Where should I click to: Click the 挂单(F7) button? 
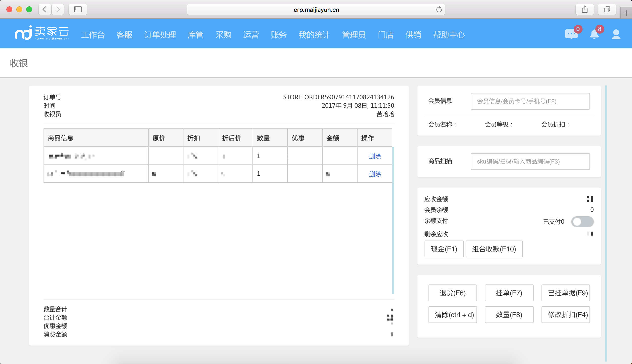tap(509, 293)
